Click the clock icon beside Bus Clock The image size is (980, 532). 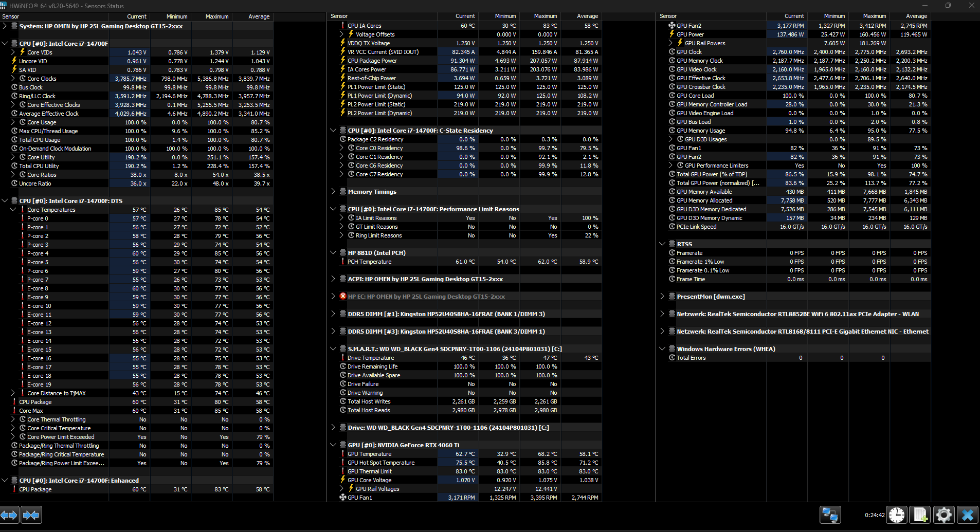tap(14, 87)
